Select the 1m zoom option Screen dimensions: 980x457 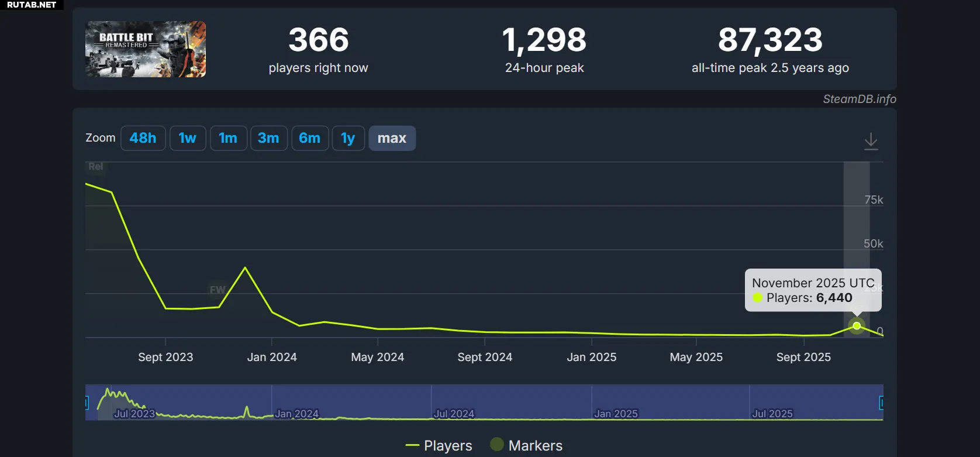click(x=228, y=138)
